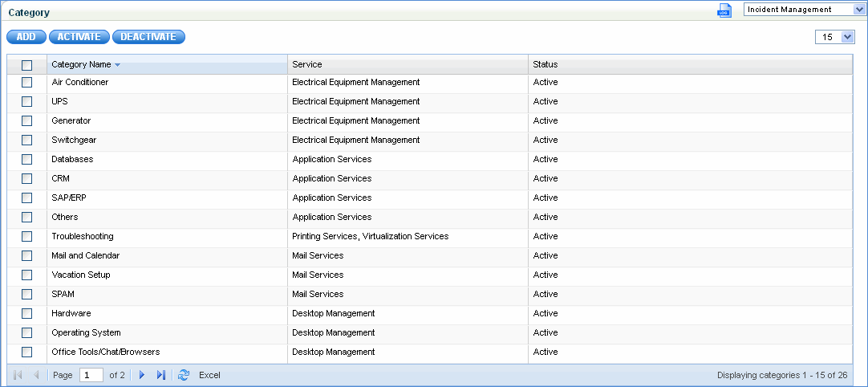Click the Category Name sort arrow

point(117,65)
